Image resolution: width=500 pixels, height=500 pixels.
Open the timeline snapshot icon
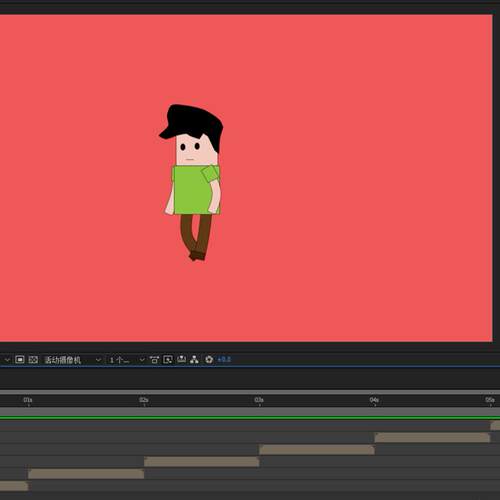[x=181, y=359]
